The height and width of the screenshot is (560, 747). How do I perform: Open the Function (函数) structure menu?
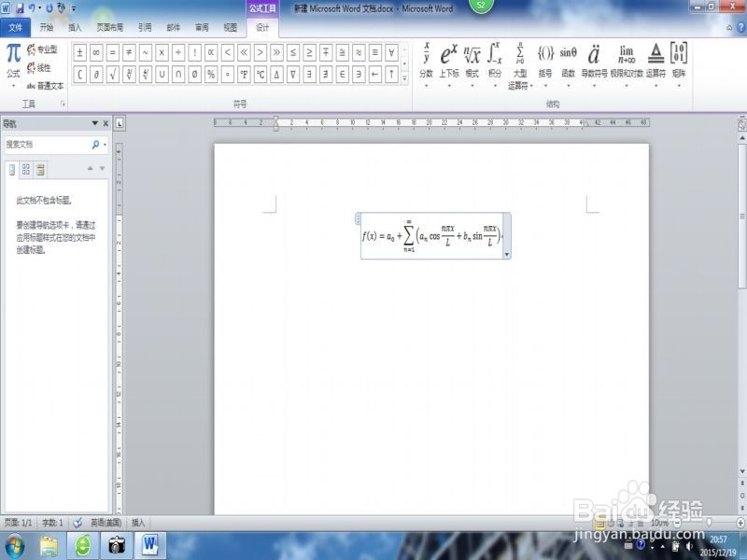(x=568, y=65)
